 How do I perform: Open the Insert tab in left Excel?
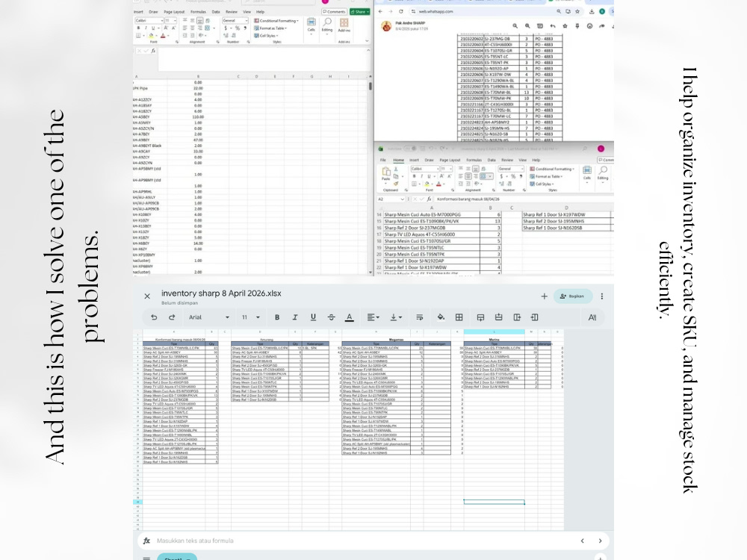point(139,12)
